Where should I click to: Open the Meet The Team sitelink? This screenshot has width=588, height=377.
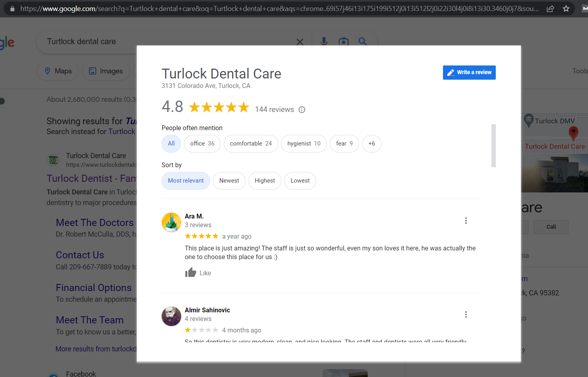pyautogui.click(x=90, y=320)
